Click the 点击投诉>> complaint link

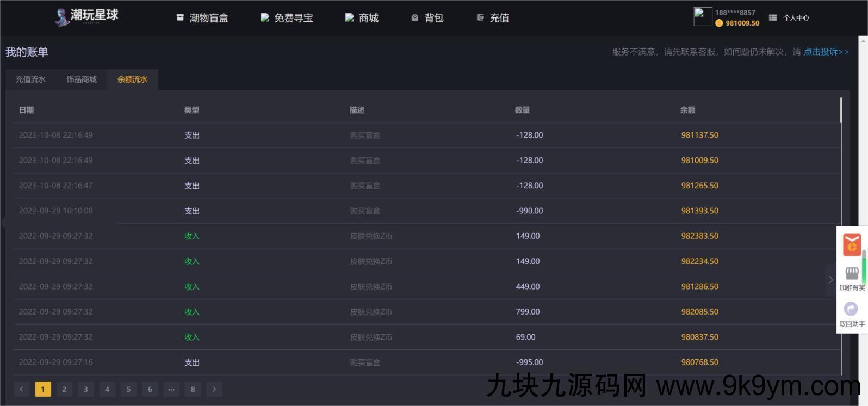[826, 52]
